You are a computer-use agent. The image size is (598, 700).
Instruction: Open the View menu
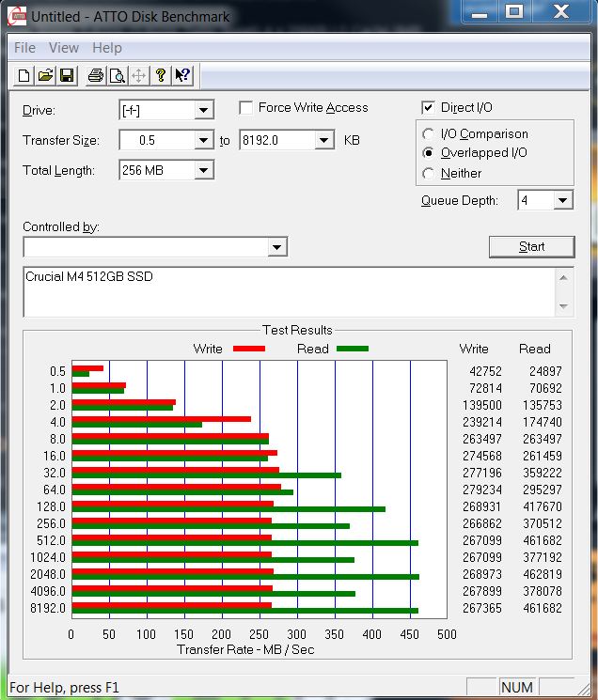click(x=64, y=48)
